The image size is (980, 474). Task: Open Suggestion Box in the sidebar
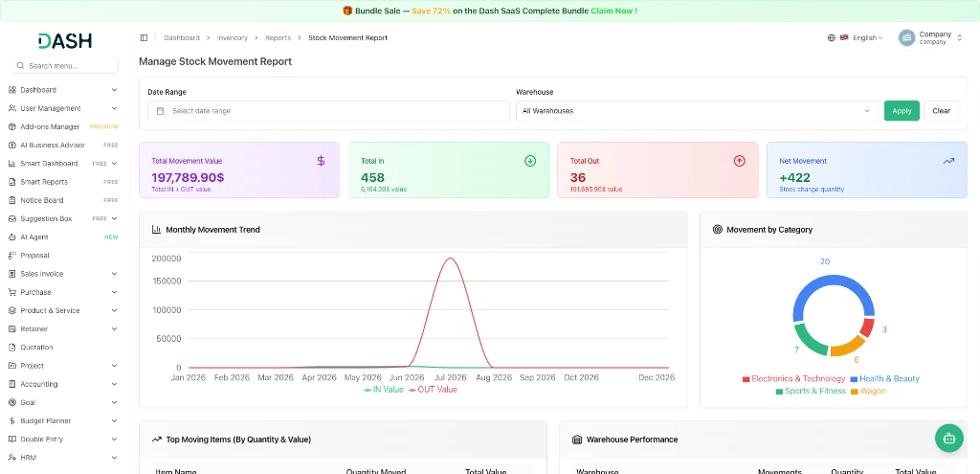(63, 219)
